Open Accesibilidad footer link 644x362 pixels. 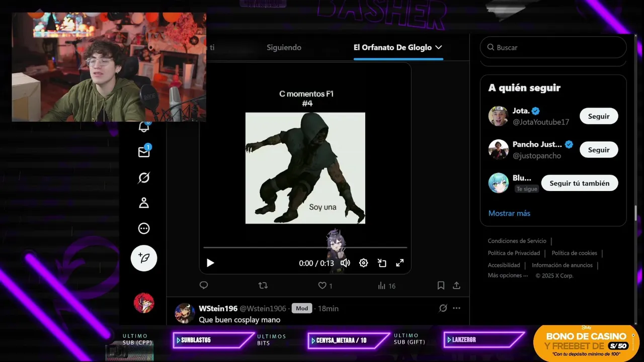click(x=504, y=265)
